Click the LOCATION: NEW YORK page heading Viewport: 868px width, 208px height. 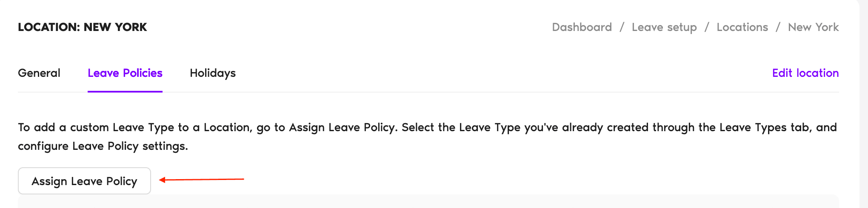pos(82,27)
